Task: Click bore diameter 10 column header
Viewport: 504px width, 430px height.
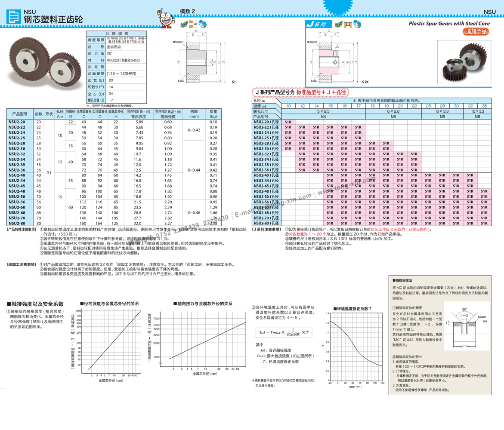Action: click(288, 106)
